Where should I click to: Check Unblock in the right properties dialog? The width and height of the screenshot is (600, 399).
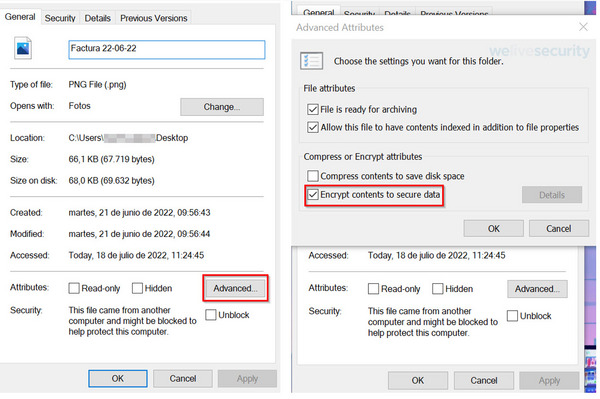(x=512, y=316)
